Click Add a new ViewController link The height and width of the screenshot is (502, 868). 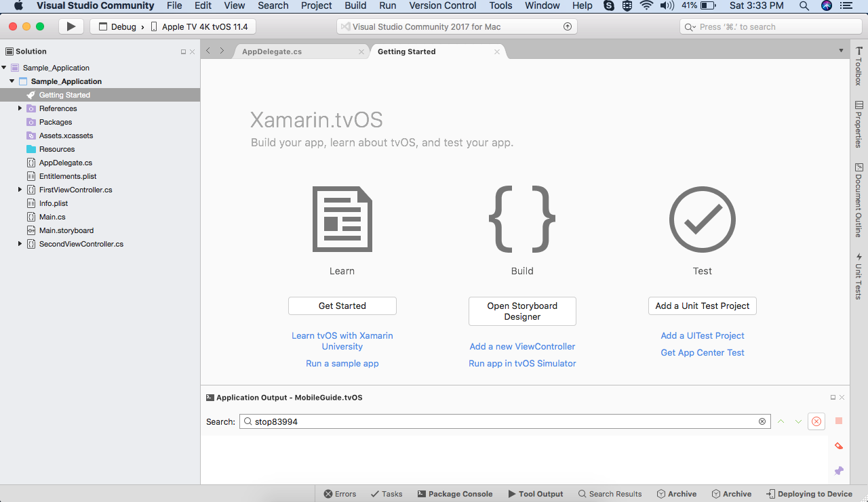coord(522,346)
